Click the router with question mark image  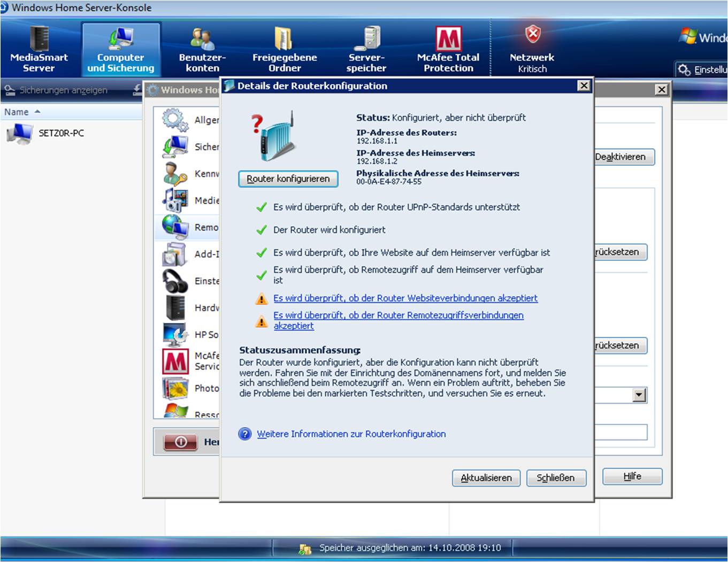click(273, 136)
